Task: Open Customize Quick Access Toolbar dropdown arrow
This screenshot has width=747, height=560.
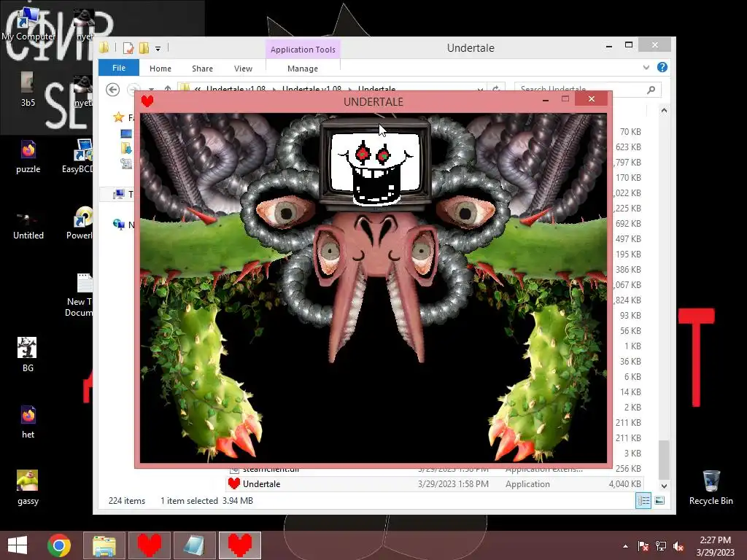Action: point(158,49)
